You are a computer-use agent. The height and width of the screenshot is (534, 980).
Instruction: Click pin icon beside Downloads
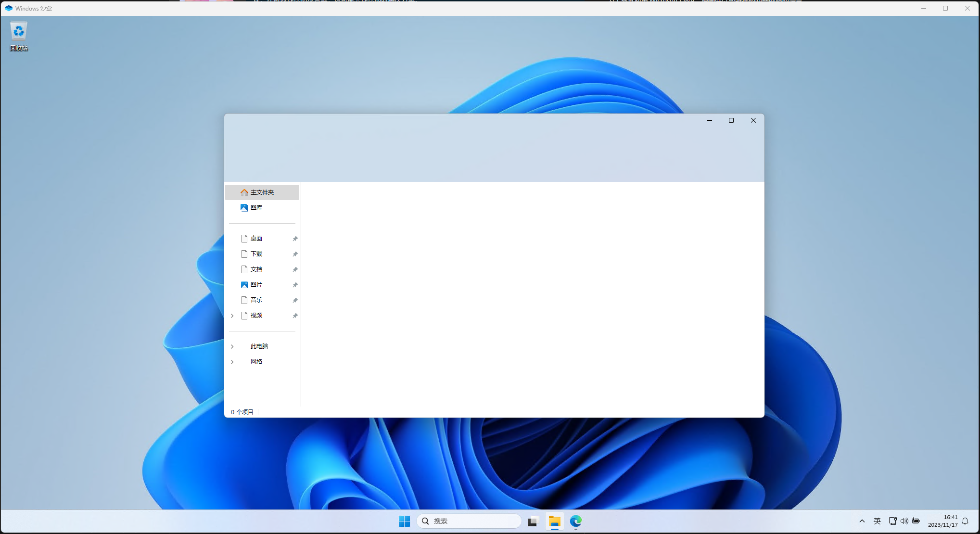[x=295, y=254]
